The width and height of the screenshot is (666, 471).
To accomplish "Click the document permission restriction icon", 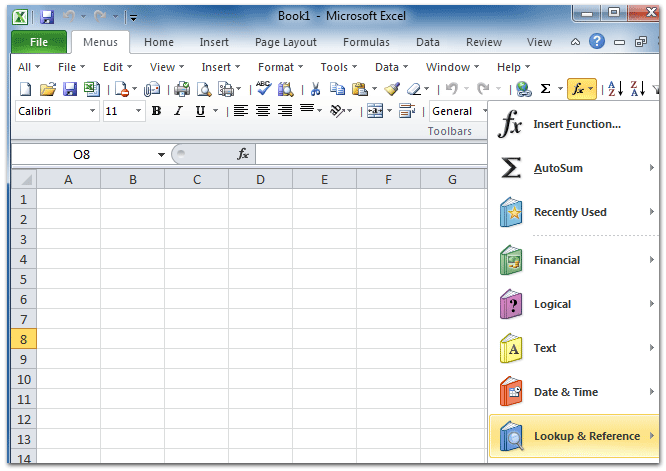I will pos(121,89).
